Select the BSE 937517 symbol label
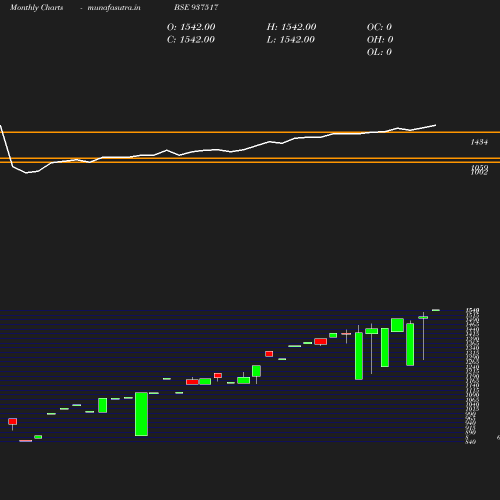This screenshot has width=500, height=500. pyautogui.click(x=196, y=7)
